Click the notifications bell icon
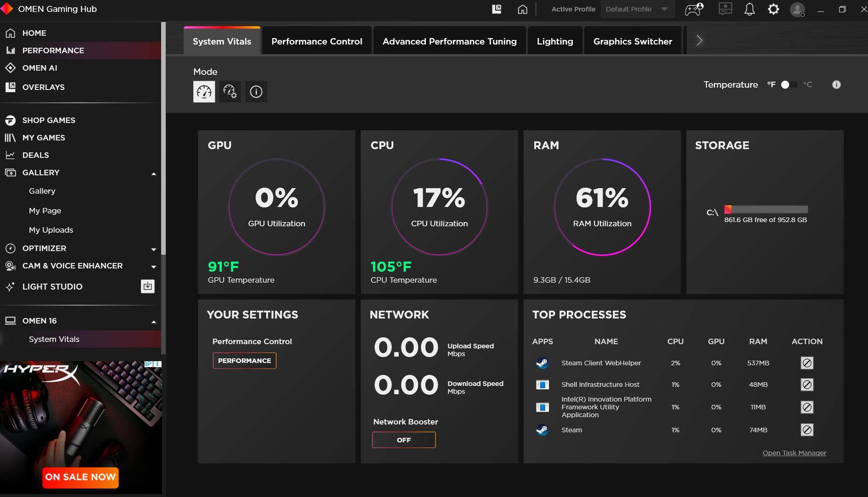Image resolution: width=868 pixels, height=497 pixels. coord(749,9)
